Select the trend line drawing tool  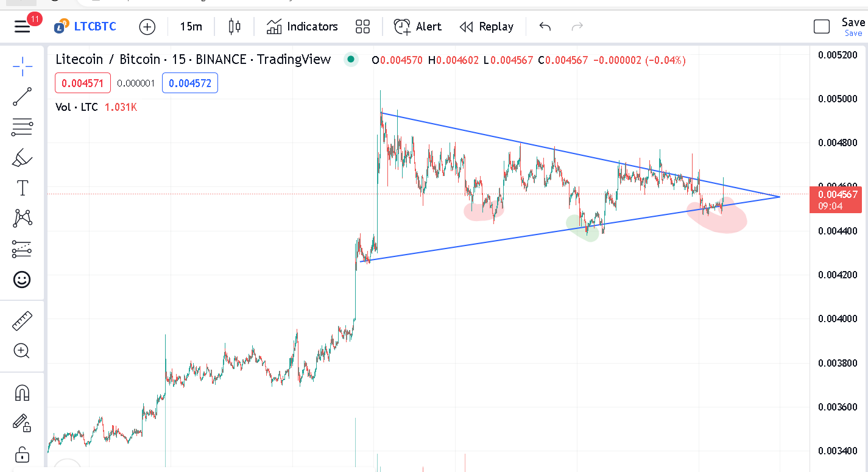(x=23, y=97)
